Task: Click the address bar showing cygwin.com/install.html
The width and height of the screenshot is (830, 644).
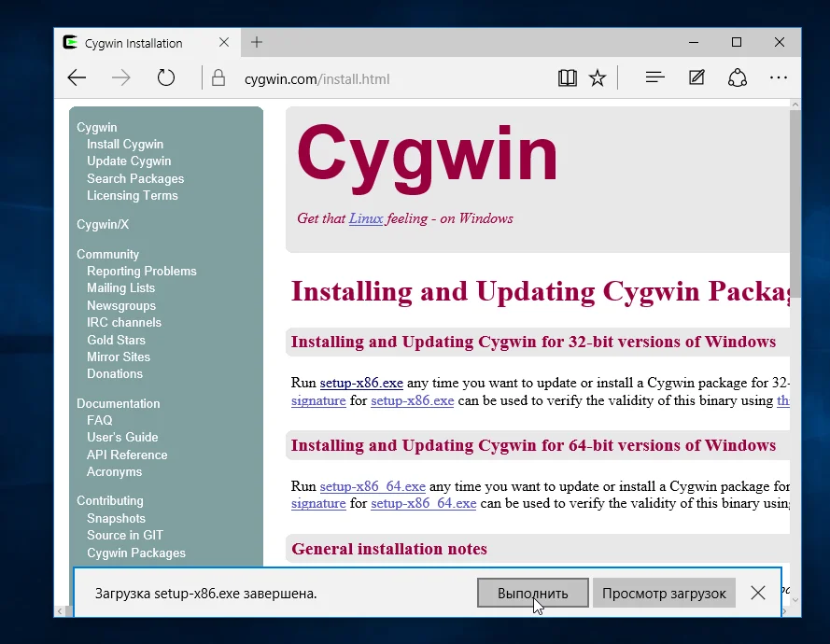Action: (x=317, y=78)
